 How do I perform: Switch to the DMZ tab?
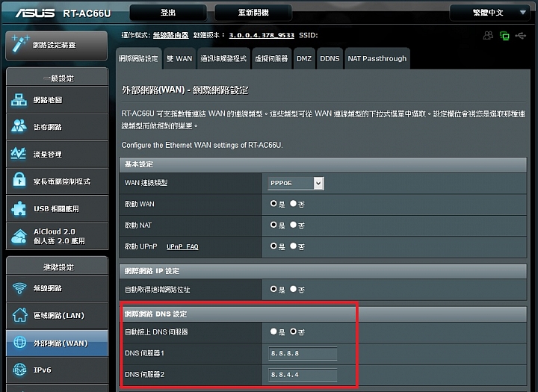point(304,59)
